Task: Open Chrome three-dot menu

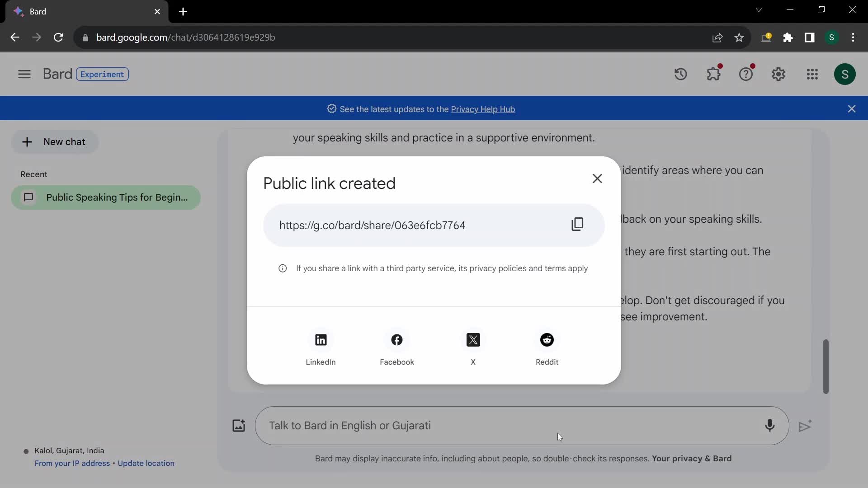Action: point(853,38)
